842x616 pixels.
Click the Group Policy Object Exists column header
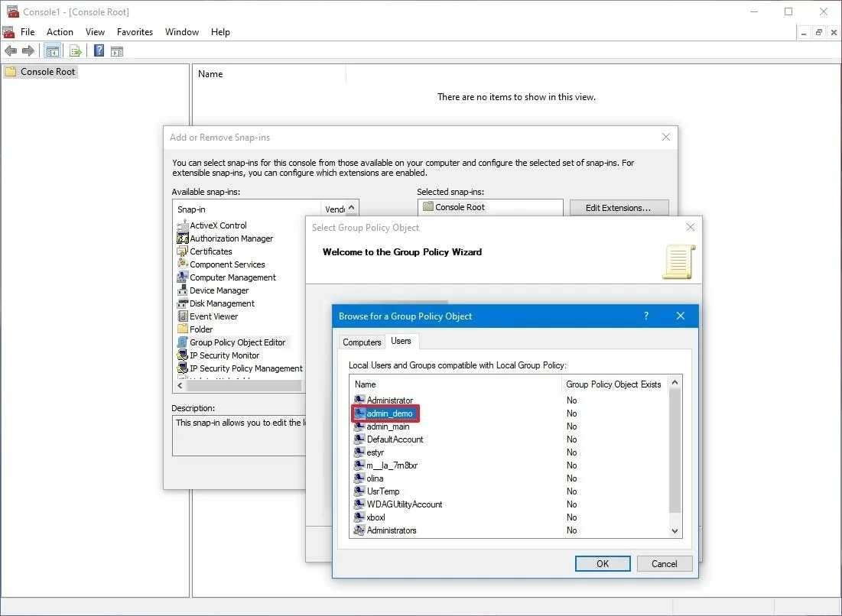[x=614, y=384]
